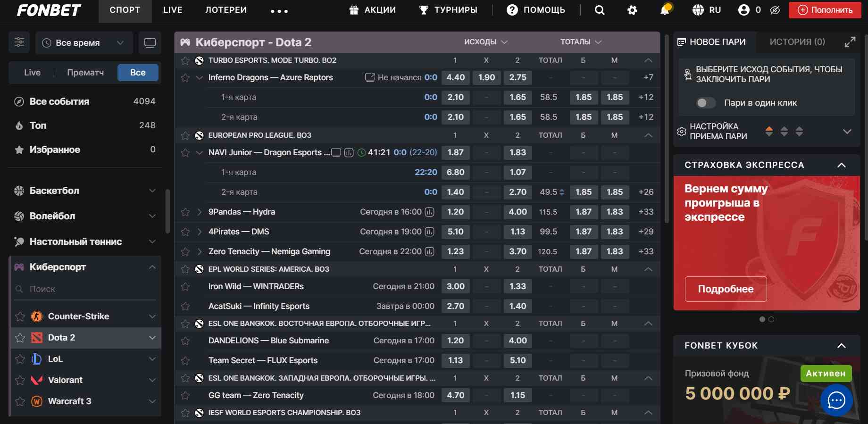
Task: Click the Подробнее button on express banner
Action: pos(726,289)
